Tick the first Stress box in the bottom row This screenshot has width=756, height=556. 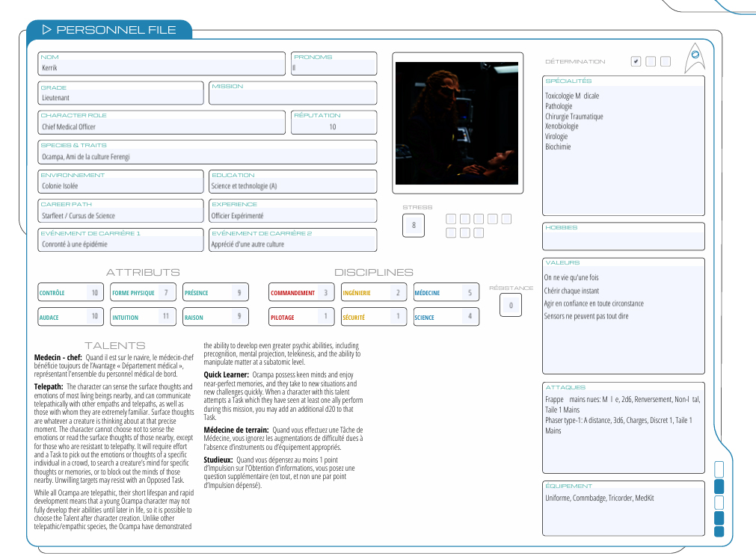[451, 233]
